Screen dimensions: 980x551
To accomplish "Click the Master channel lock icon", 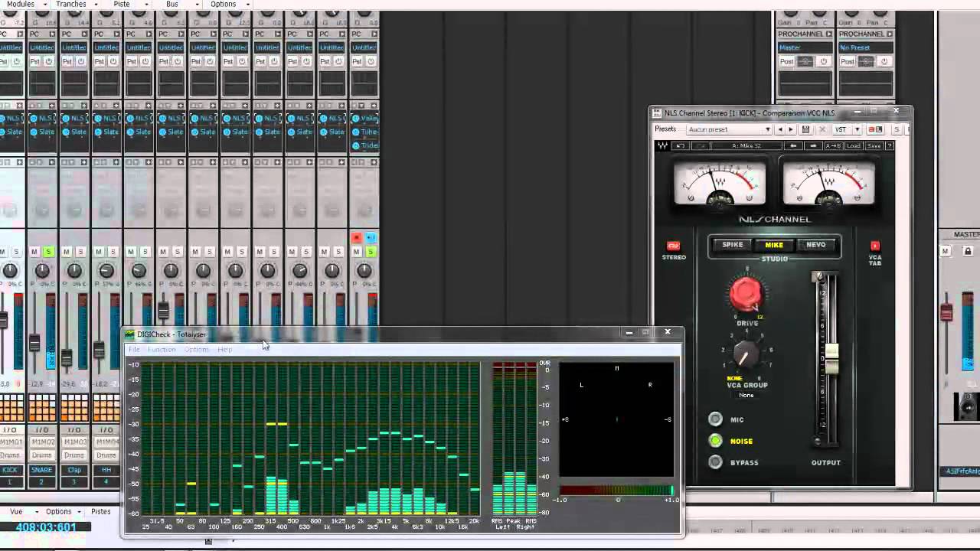I will 968,251.
